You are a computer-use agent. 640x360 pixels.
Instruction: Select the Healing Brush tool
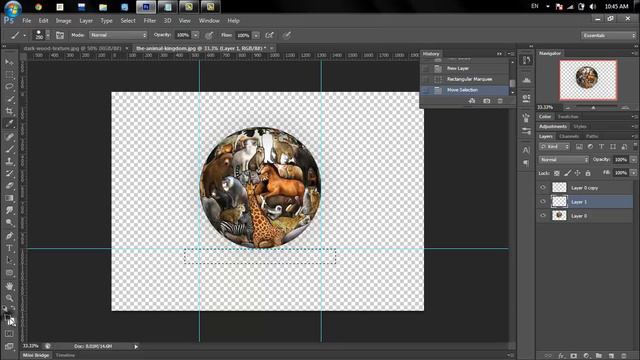pos(9,137)
